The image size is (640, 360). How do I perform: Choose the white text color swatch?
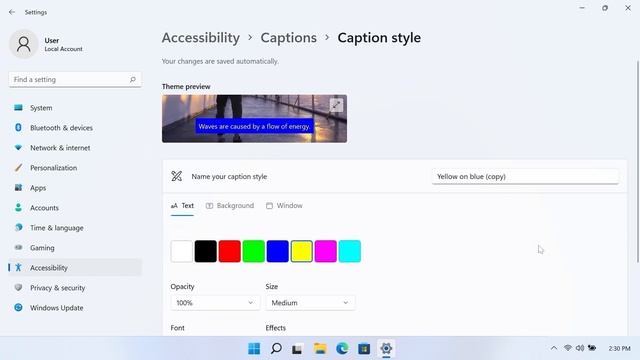click(182, 251)
